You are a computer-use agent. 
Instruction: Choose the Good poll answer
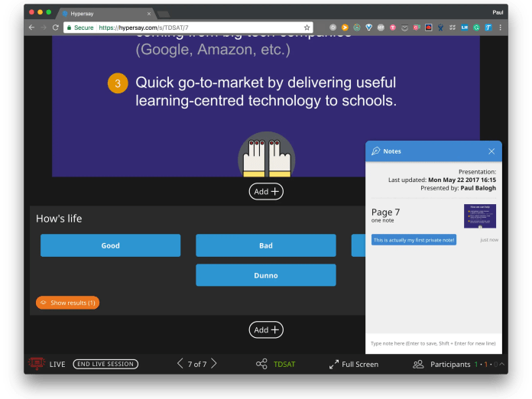coord(110,245)
